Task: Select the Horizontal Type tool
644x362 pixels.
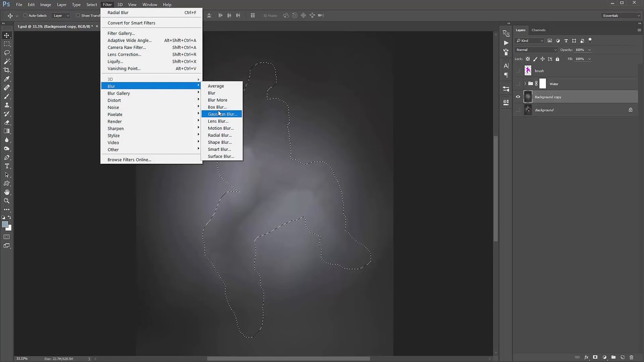Action: (x=7, y=166)
